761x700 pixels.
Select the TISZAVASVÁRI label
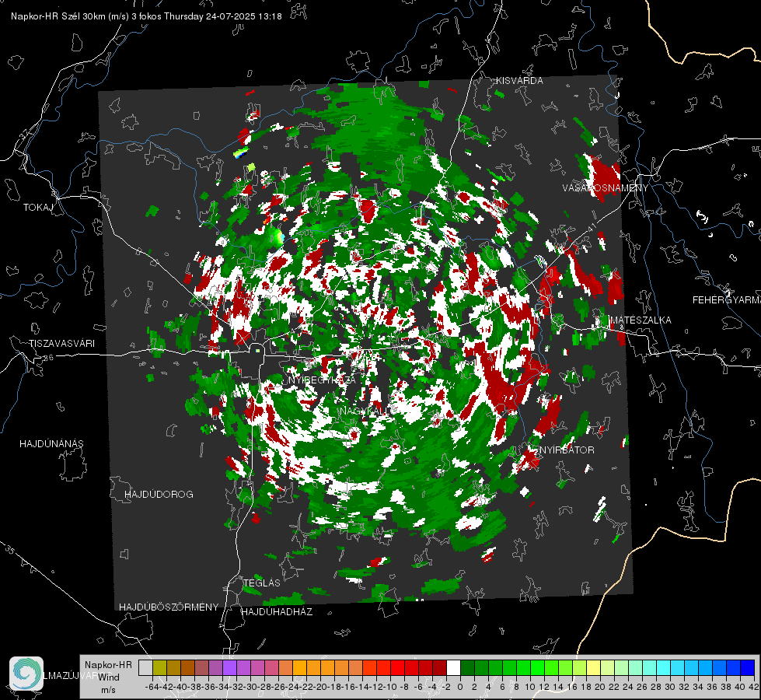coord(61,344)
